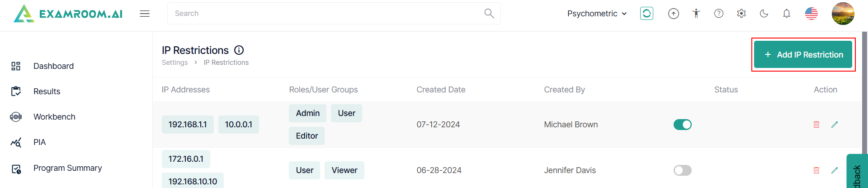Open the settings gear icon
Viewport: 868px width, 188px height.
pyautogui.click(x=741, y=14)
